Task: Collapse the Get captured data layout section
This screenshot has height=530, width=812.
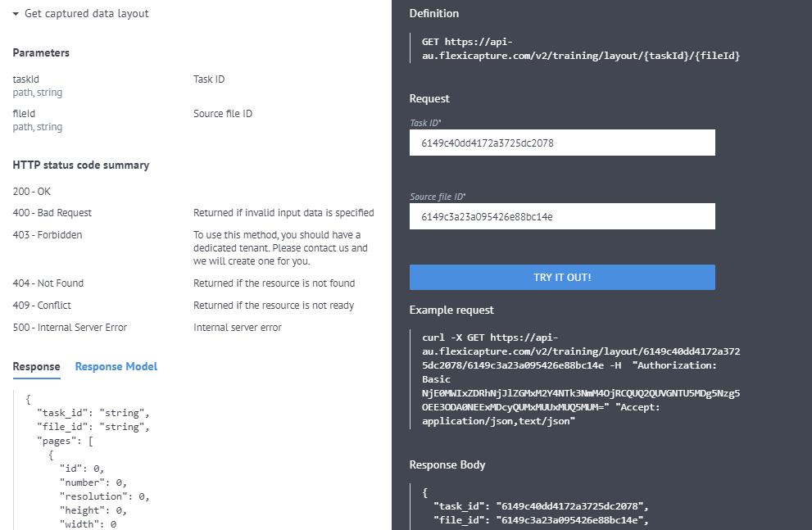Action: click(16, 14)
